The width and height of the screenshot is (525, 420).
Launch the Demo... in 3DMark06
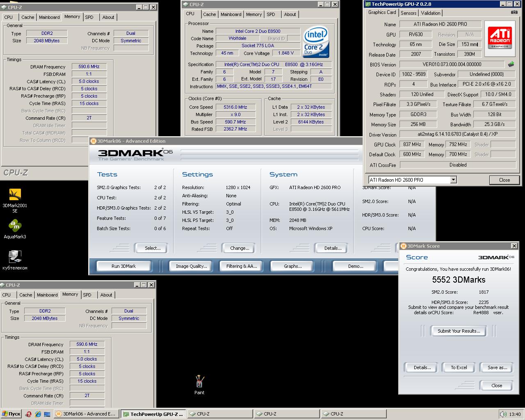pyautogui.click(x=356, y=266)
